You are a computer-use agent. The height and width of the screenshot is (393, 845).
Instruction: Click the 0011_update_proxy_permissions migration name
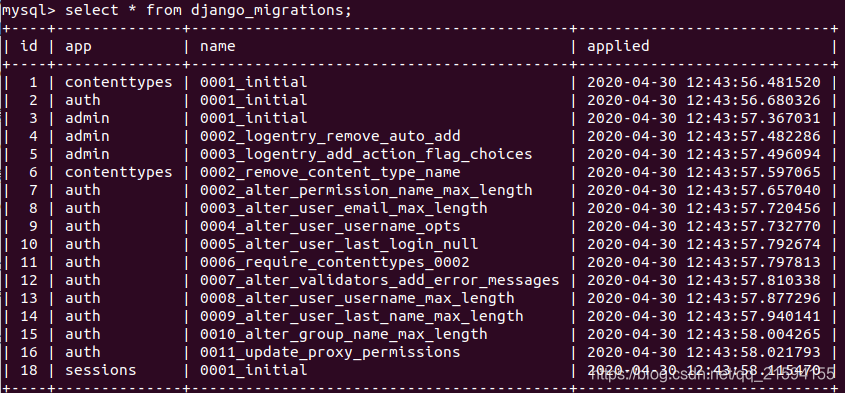(x=330, y=352)
